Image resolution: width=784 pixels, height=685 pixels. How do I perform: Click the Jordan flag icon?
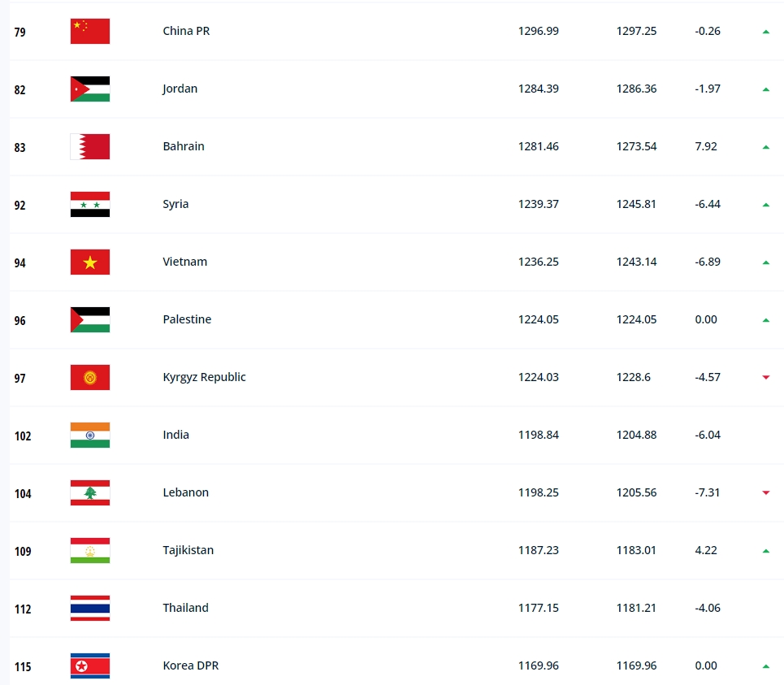[90, 89]
